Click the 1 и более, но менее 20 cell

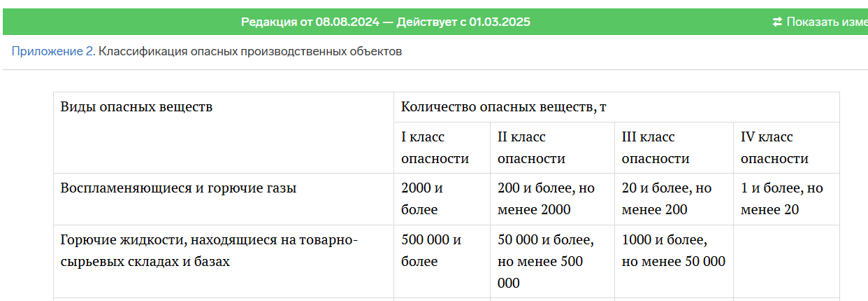click(x=781, y=199)
